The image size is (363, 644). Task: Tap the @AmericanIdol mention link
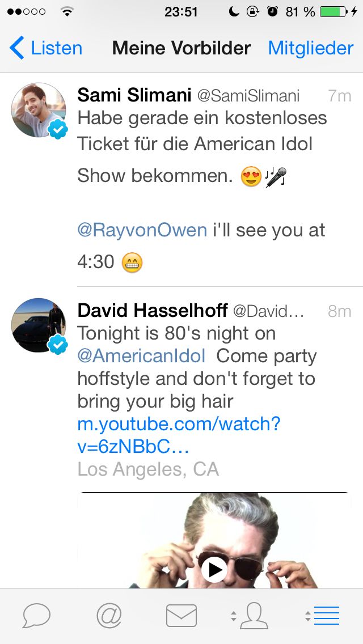click(x=141, y=356)
